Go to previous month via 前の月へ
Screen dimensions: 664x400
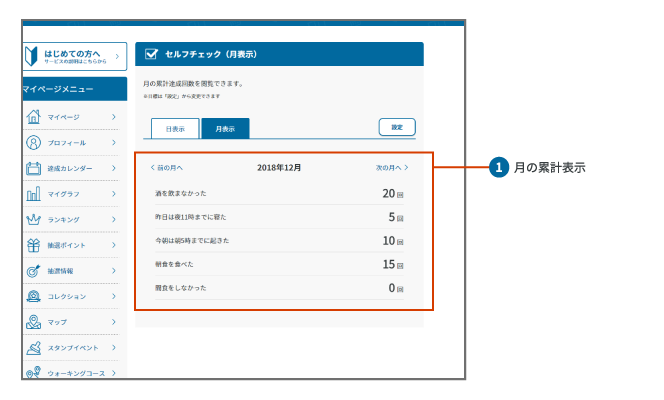pyautogui.click(x=166, y=168)
